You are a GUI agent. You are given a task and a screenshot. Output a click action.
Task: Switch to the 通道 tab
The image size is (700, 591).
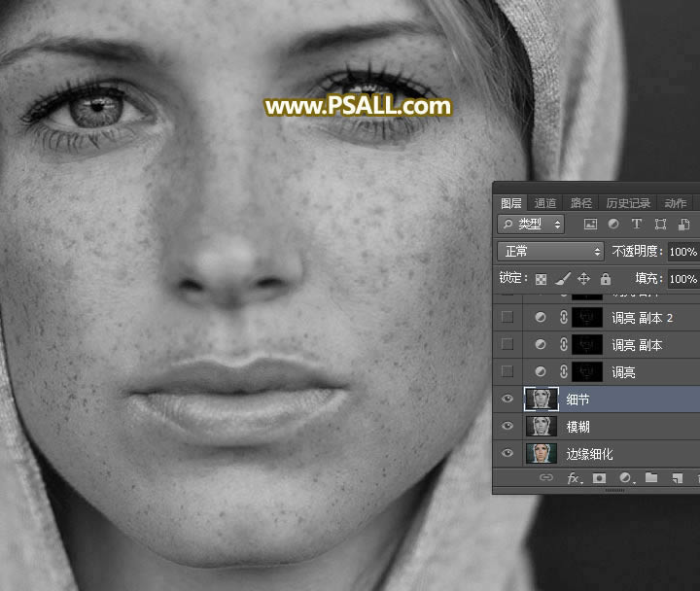pyautogui.click(x=545, y=203)
